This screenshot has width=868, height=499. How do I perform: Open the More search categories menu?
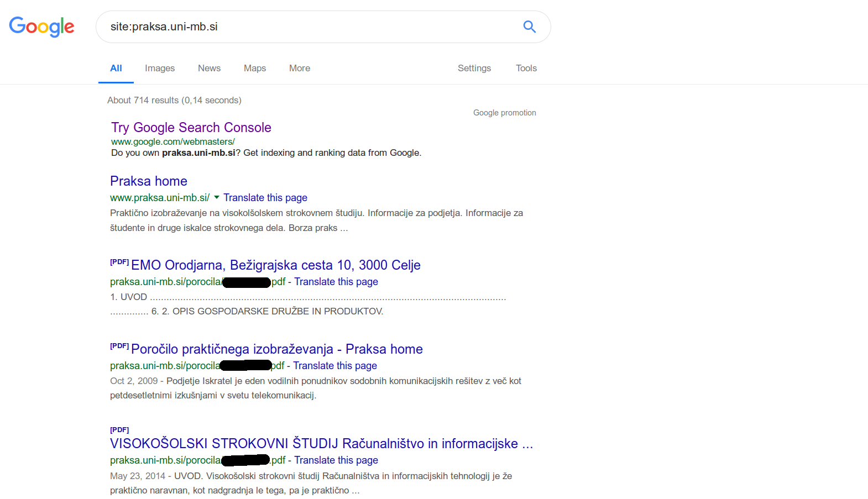tap(300, 68)
